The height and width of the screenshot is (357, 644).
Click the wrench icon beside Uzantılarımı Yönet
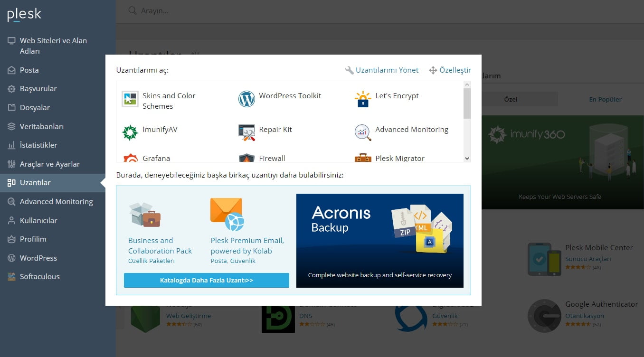pyautogui.click(x=349, y=70)
